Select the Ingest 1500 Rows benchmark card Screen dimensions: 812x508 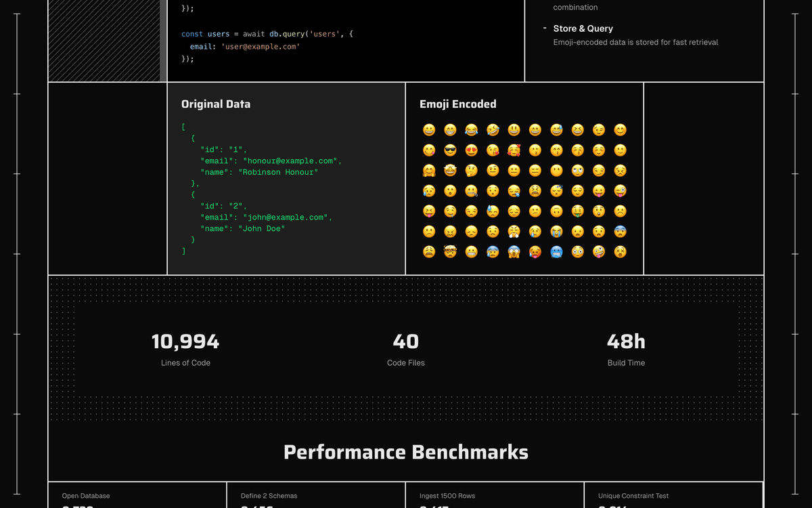[x=495, y=496]
